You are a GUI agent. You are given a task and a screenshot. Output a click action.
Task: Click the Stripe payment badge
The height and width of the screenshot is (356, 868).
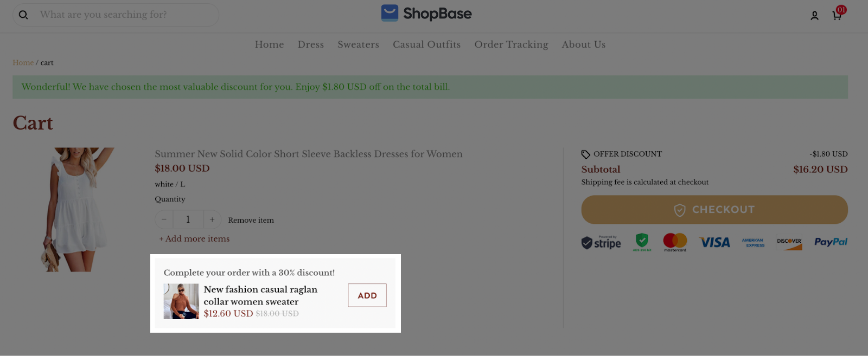coord(601,242)
